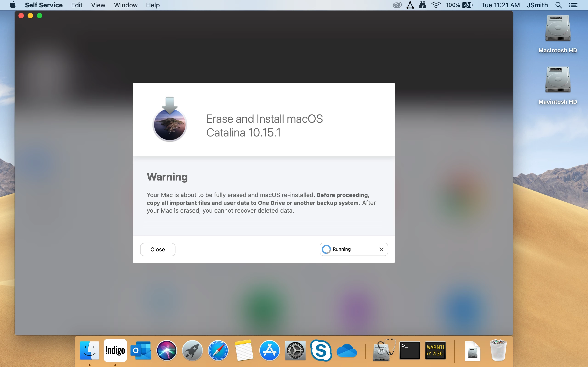Image resolution: width=588 pixels, height=367 pixels.
Task: Open Safari from the Dock
Action: pyautogui.click(x=218, y=350)
